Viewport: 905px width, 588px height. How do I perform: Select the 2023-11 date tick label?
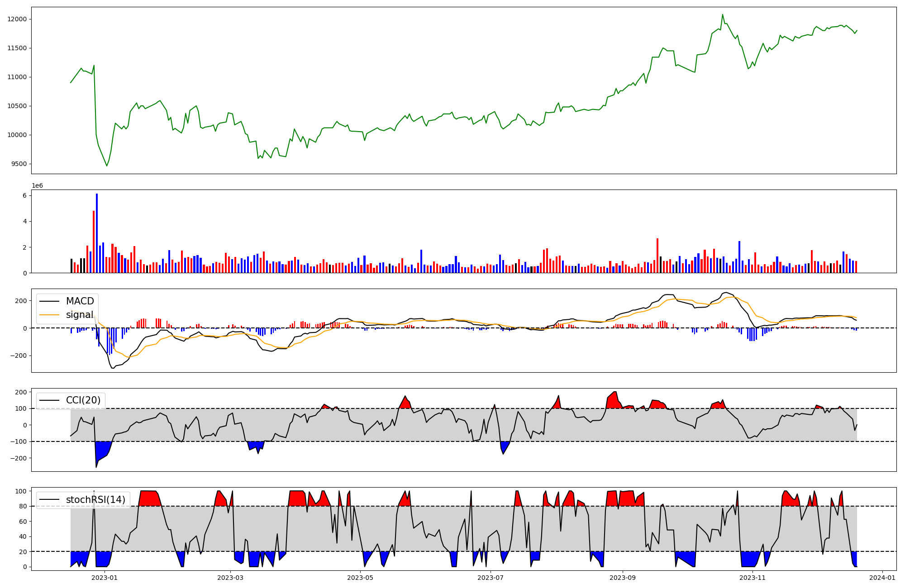coord(753,578)
